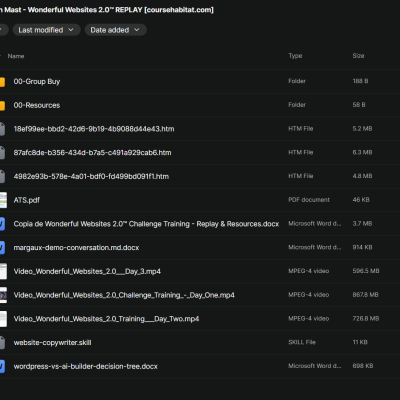Viewport: 400px width, 400px height.
Task: Click the folder icon for 00-Group Buy
Action: click(2, 82)
